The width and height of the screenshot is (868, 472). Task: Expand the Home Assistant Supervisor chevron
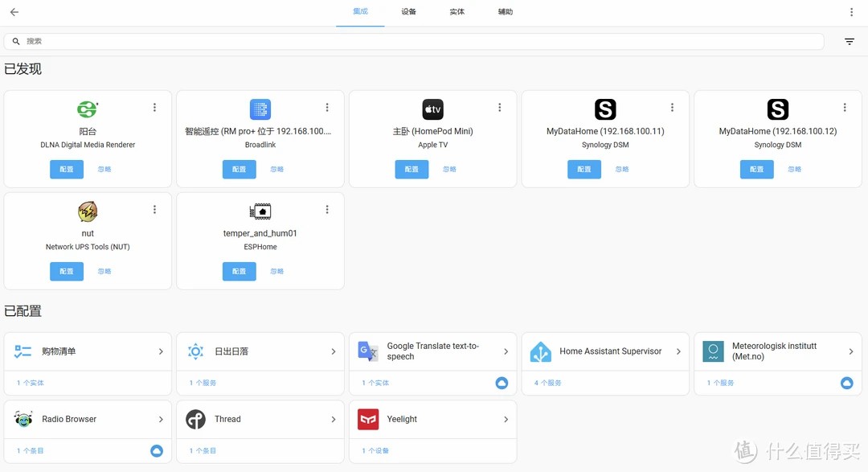[x=678, y=351]
